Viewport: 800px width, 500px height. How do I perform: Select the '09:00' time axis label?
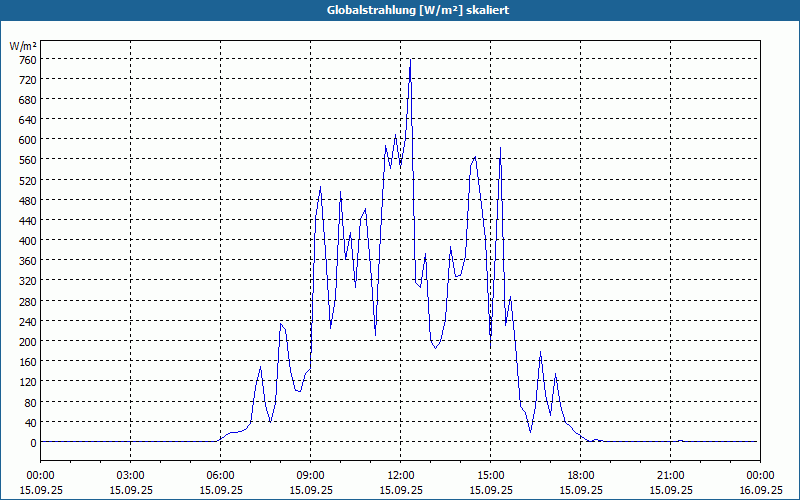point(310,476)
